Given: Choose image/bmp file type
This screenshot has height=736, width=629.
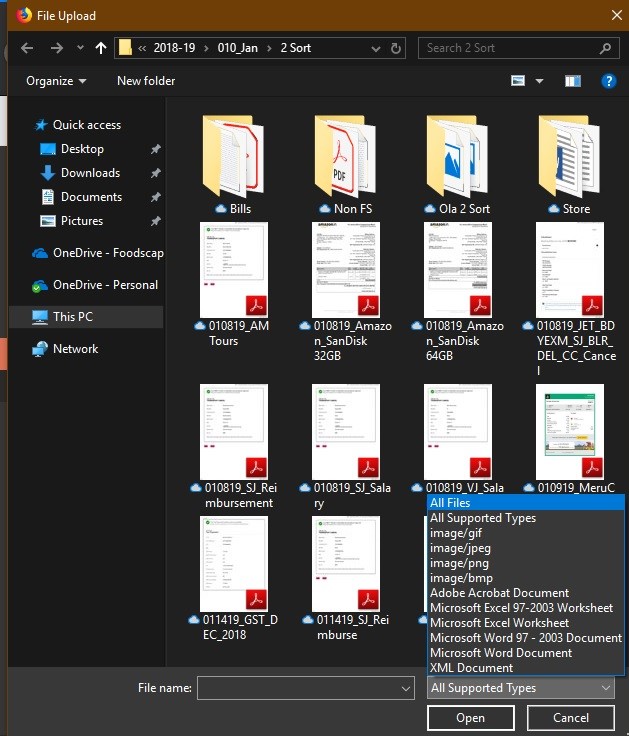Looking at the screenshot, I should tap(525, 578).
